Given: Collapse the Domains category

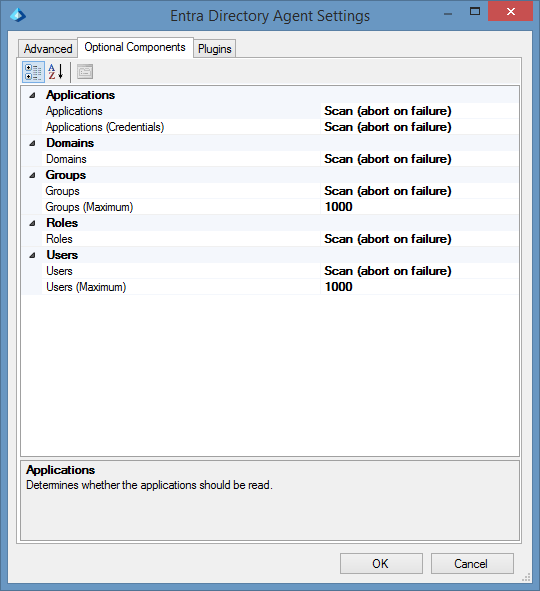Looking at the screenshot, I should (32, 143).
